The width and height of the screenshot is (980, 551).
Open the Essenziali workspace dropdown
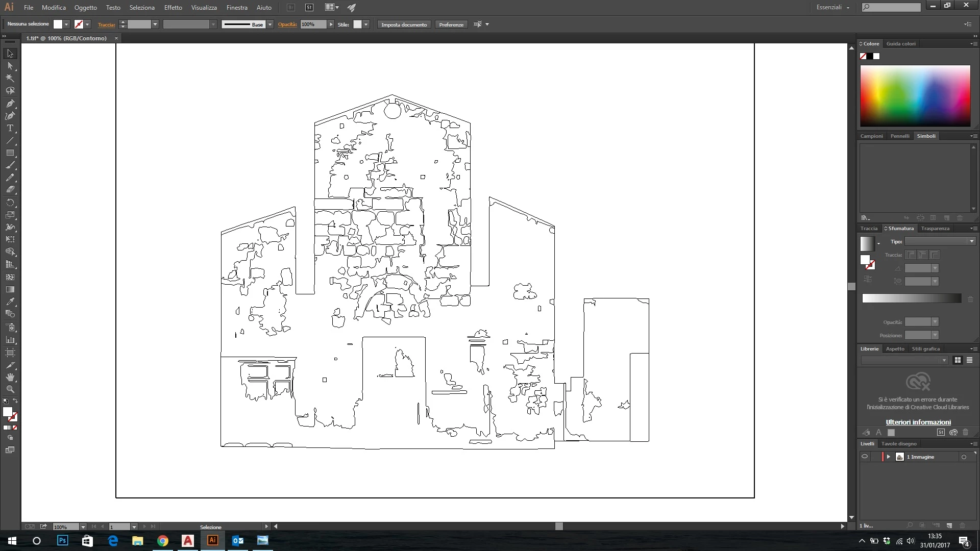(x=833, y=7)
